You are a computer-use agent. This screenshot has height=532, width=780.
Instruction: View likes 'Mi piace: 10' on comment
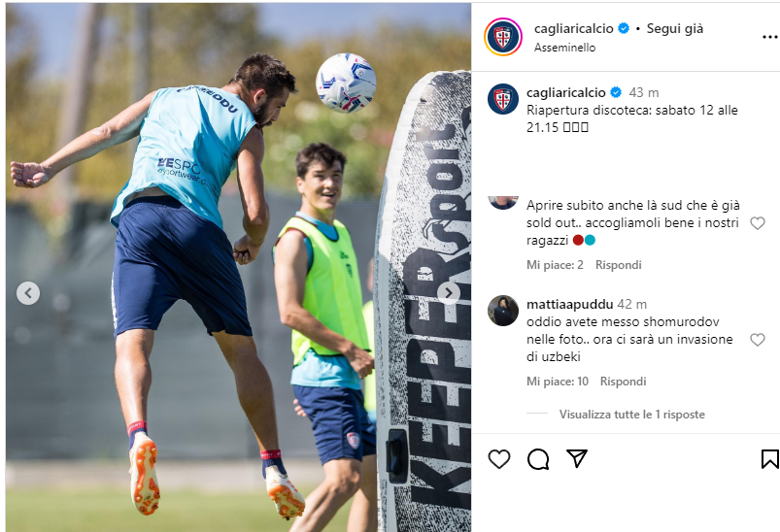coord(558,382)
